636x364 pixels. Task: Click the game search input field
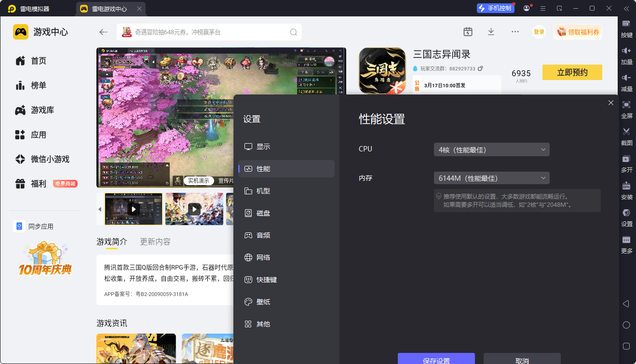click(210, 32)
